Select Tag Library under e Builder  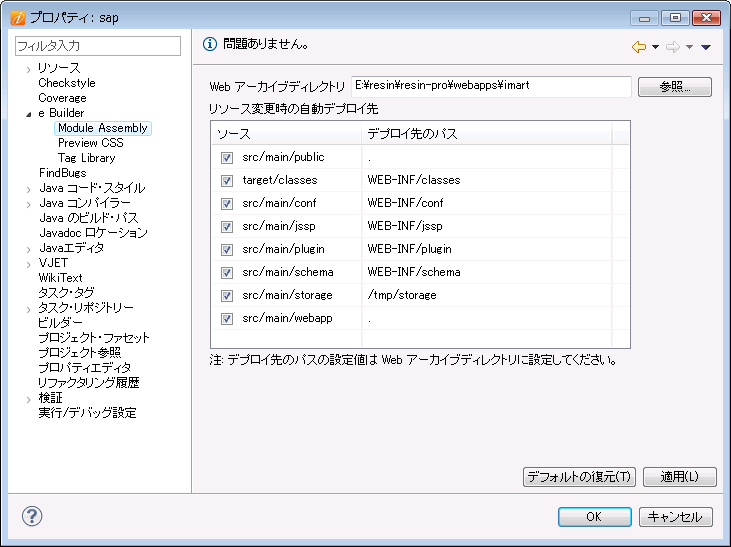coord(87,158)
